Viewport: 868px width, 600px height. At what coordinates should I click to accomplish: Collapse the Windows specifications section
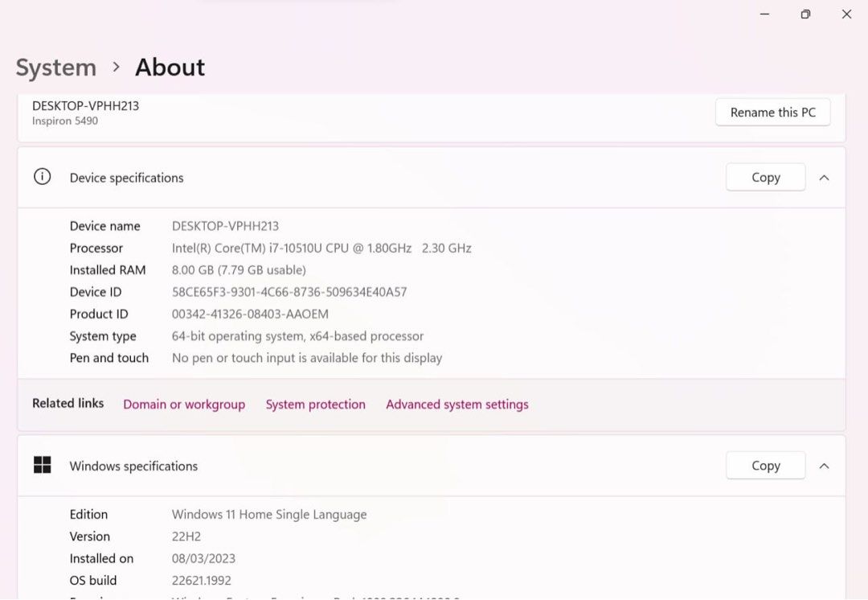pyautogui.click(x=825, y=466)
